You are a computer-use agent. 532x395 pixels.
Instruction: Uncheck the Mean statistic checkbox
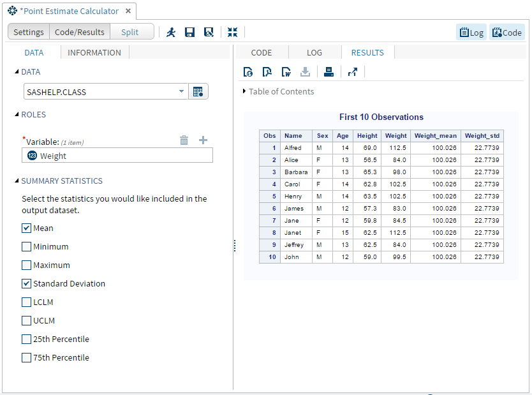26,228
